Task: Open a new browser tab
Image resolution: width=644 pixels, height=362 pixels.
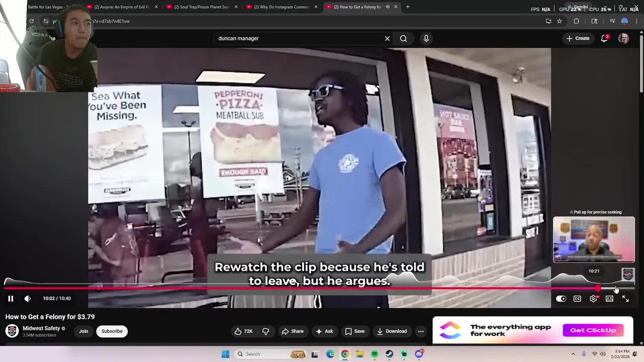Action: [408, 7]
